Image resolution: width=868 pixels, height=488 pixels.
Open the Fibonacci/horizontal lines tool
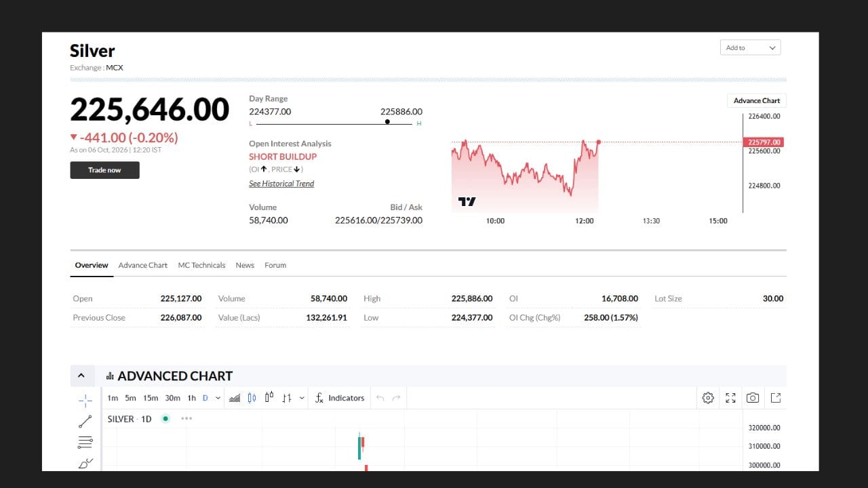pos(85,443)
